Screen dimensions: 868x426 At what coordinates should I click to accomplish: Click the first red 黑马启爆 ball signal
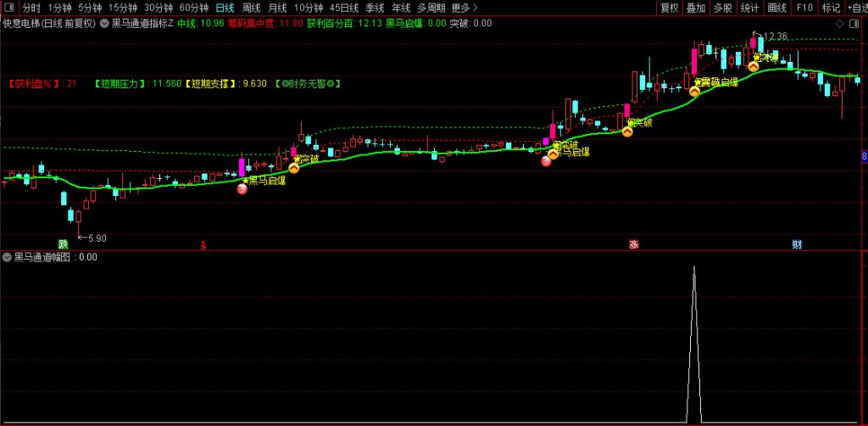(242, 189)
